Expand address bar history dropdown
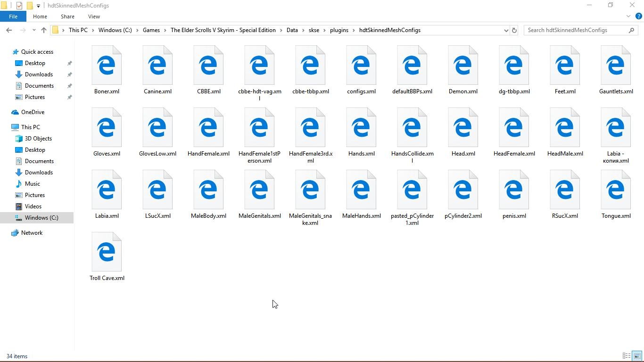Image resolution: width=644 pixels, height=362 pixels. (x=506, y=30)
